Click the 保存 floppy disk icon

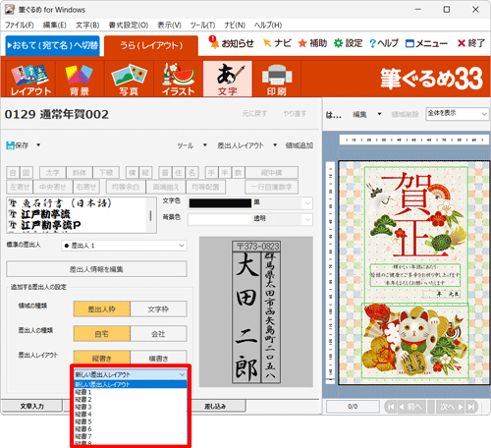click(x=10, y=145)
